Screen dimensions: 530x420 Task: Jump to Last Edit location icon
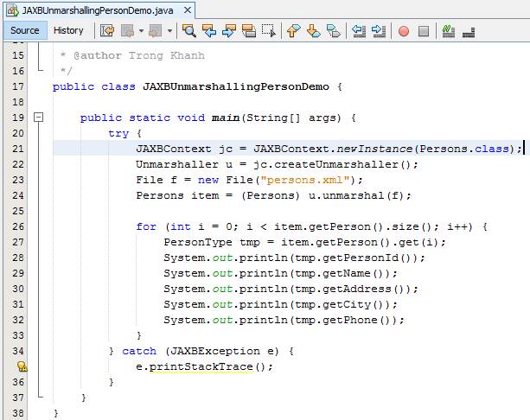(x=107, y=31)
